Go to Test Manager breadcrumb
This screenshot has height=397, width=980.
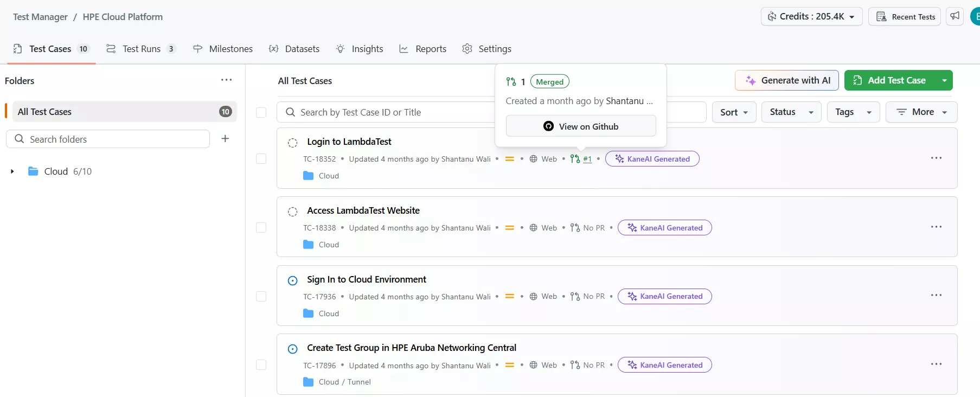[40, 17]
